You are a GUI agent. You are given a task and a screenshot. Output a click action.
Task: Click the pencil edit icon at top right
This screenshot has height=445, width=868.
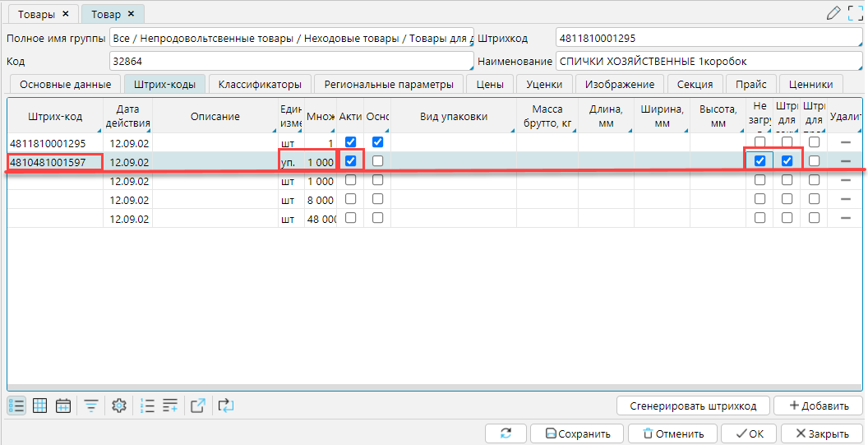[833, 13]
